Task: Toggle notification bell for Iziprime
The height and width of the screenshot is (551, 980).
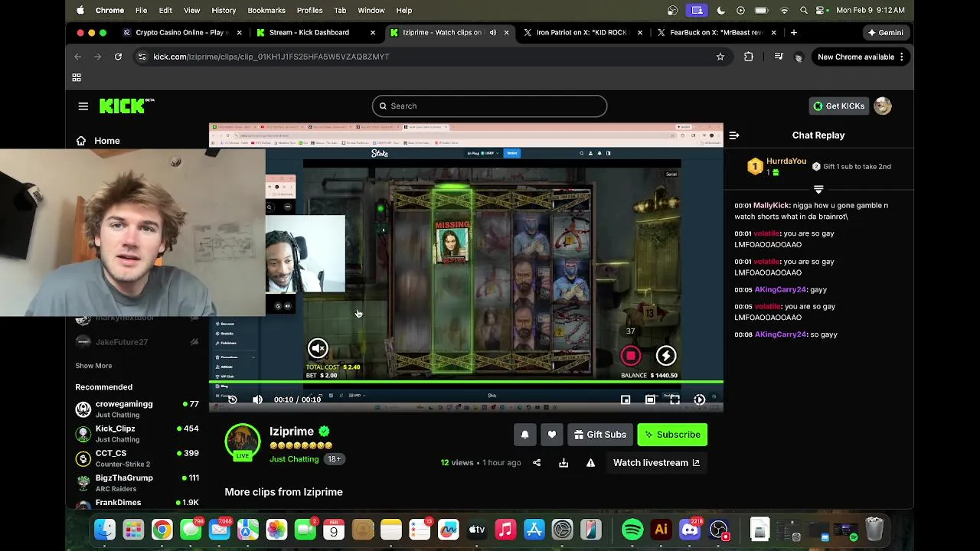Action: click(525, 435)
